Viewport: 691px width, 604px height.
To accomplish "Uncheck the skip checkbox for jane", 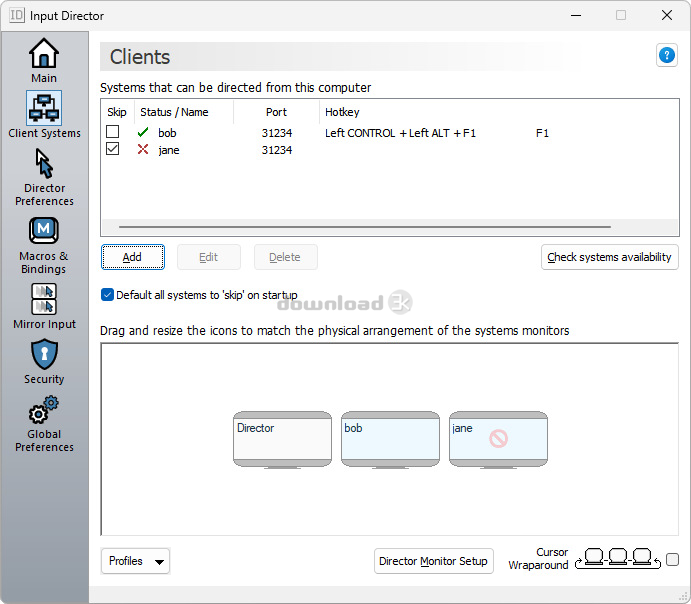I will (x=113, y=149).
